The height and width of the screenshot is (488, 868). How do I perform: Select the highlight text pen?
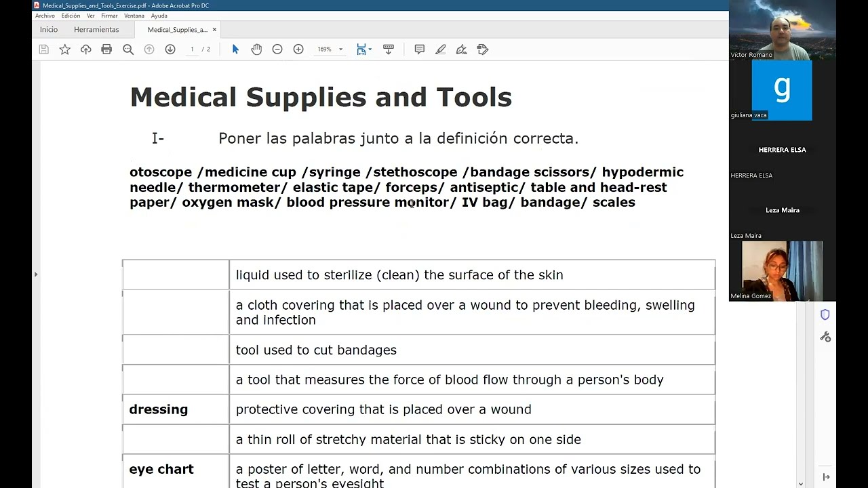441,49
